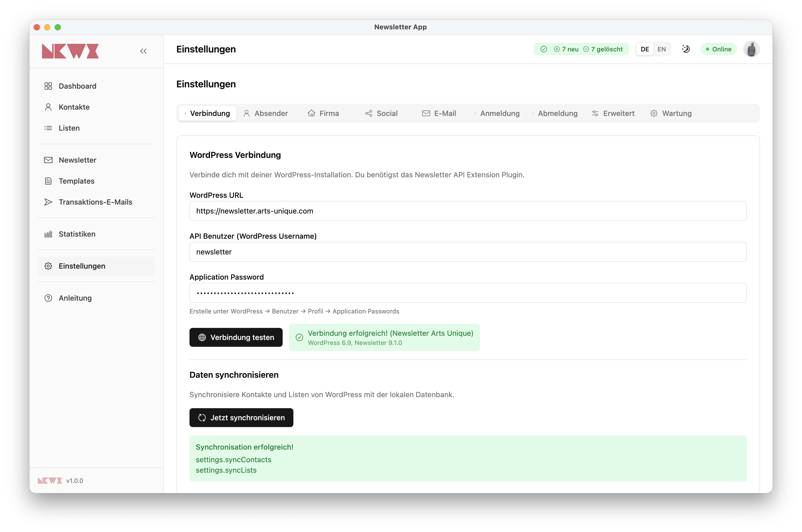Go to Listen using list icon

click(48, 128)
